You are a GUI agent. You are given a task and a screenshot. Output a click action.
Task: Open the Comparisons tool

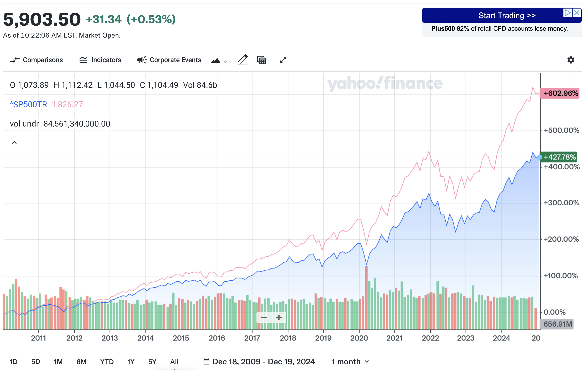coord(37,60)
